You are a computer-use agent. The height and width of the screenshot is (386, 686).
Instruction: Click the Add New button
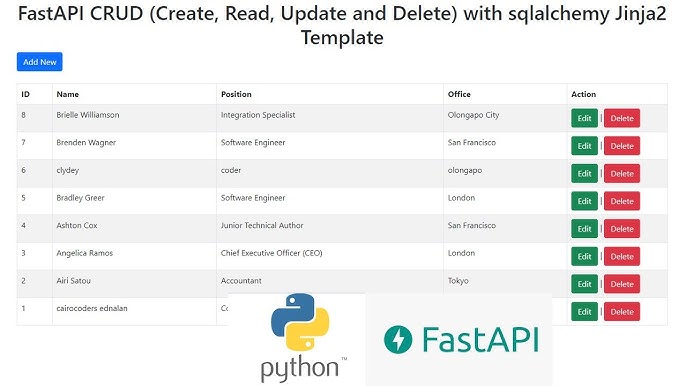(x=39, y=62)
